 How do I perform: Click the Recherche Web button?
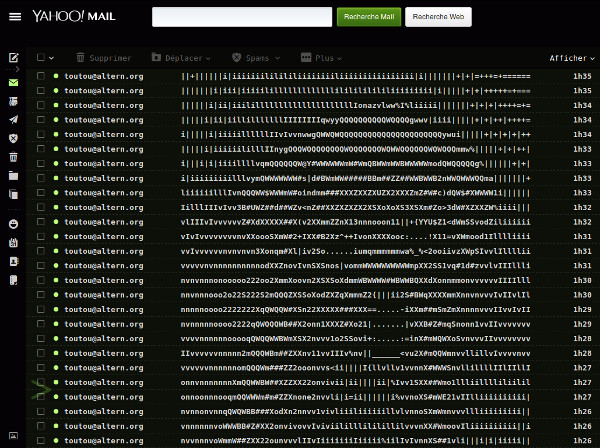(438, 17)
